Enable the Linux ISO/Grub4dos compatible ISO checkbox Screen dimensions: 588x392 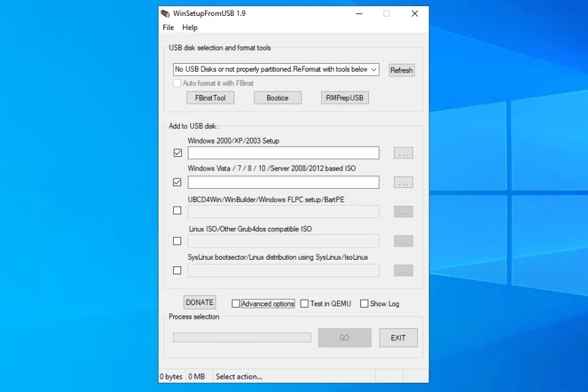coord(177,241)
